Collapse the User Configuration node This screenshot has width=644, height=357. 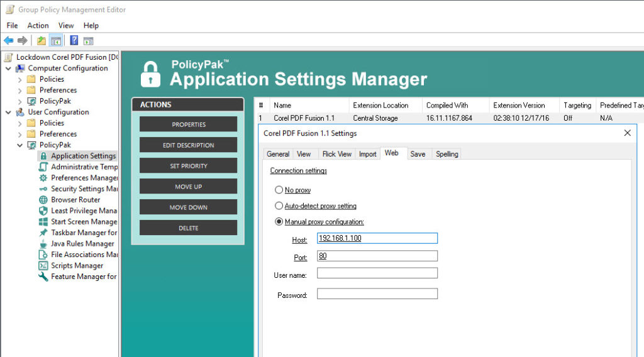tap(8, 112)
